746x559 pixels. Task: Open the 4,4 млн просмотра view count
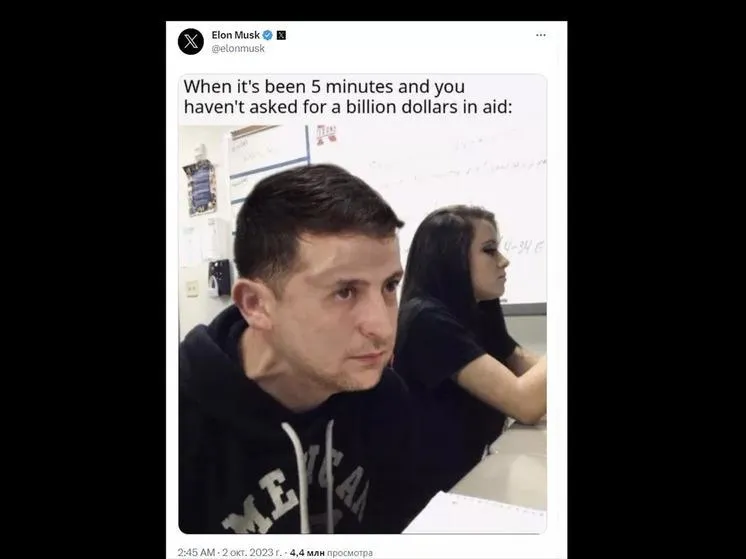click(331, 552)
